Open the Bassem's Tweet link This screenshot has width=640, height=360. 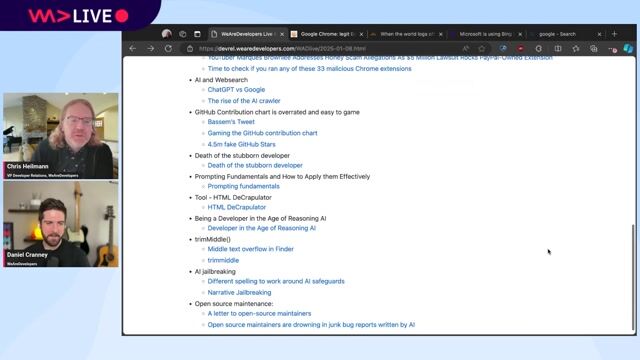click(231, 122)
